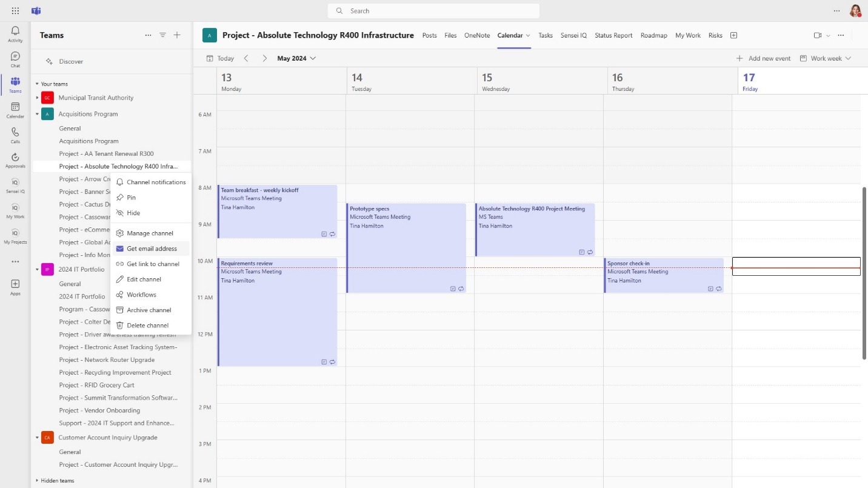Image resolution: width=868 pixels, height=488 pixels.
Task: Open the Status Report tab
Action: pyautogui.click(x=613, y=35)
